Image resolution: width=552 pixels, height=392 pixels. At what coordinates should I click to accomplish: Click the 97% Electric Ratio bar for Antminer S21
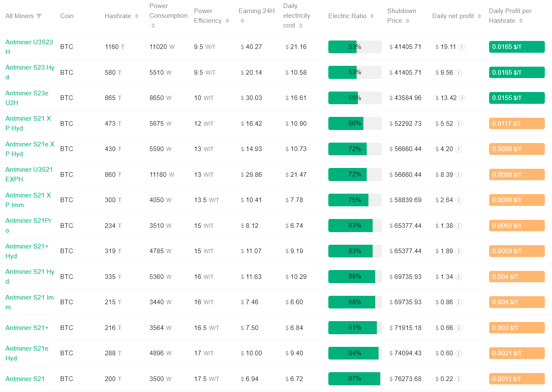tap(354, 378)
